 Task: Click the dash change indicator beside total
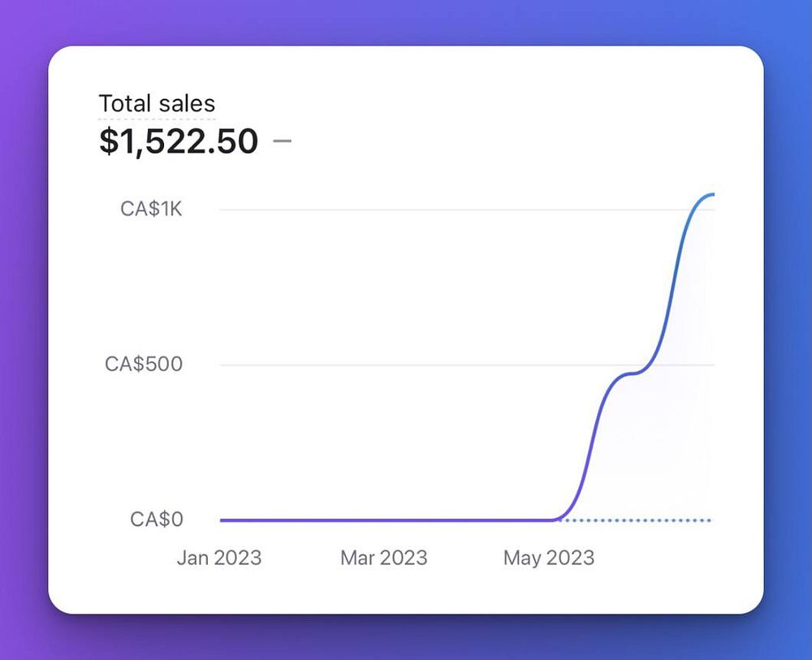pyautogui.click(x=282, y=141)
